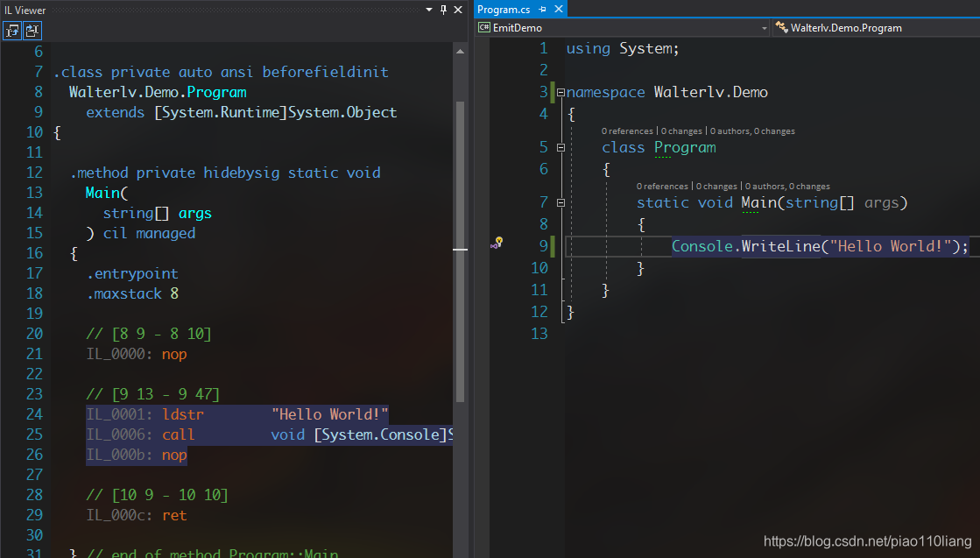Screen dimensions: 980x558
Task: Collapse the class Program block
Action: point(561,148)
